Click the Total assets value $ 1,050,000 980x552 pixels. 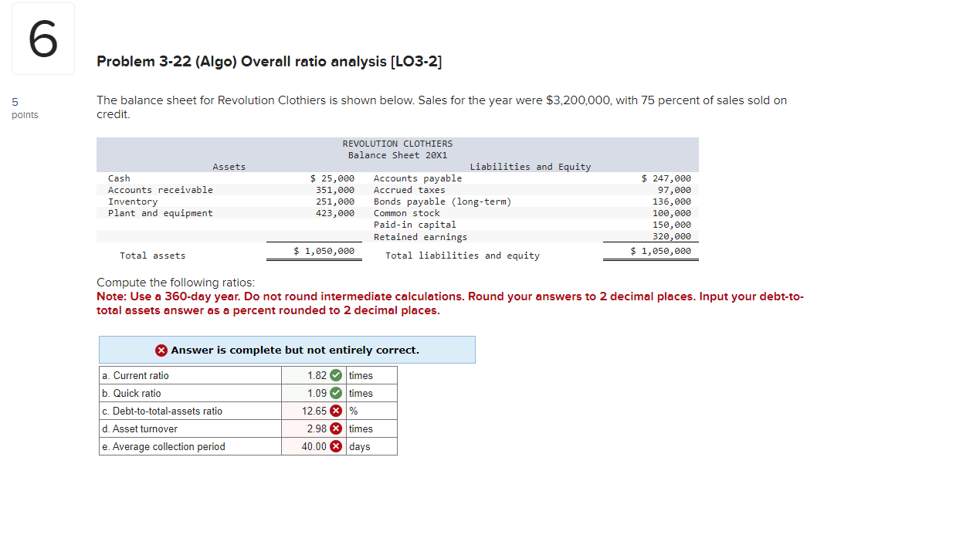point(324,251)
